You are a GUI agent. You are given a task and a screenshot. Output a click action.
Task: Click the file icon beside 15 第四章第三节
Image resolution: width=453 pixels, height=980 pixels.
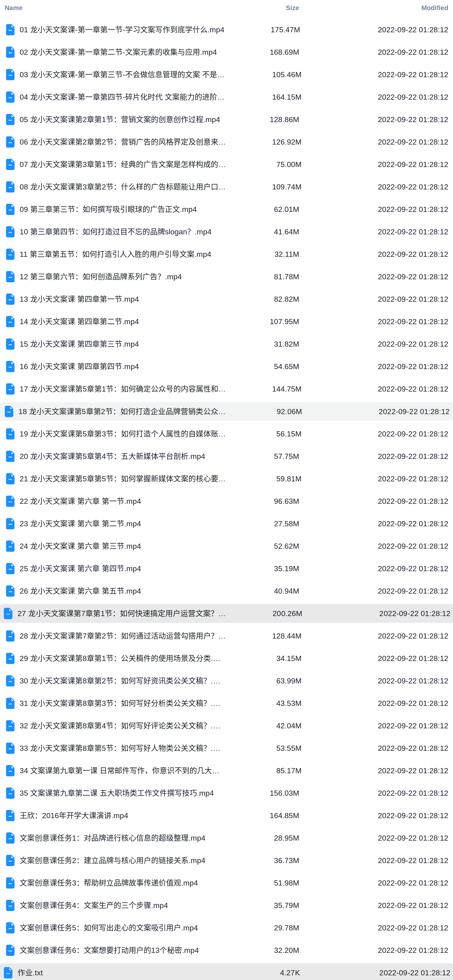point(10,344)
